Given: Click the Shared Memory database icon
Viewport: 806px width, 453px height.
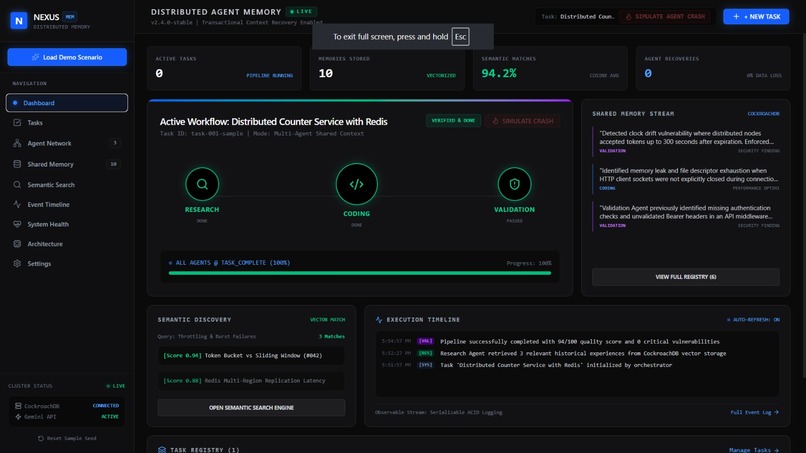Looking at the screenshot, I should [17, 164].
